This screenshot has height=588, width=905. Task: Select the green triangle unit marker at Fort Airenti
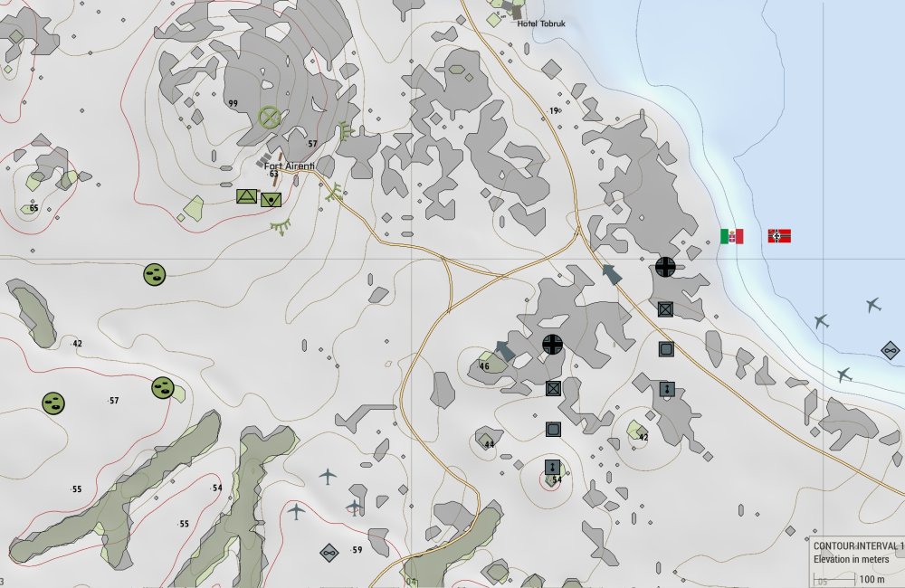(246, 196)
